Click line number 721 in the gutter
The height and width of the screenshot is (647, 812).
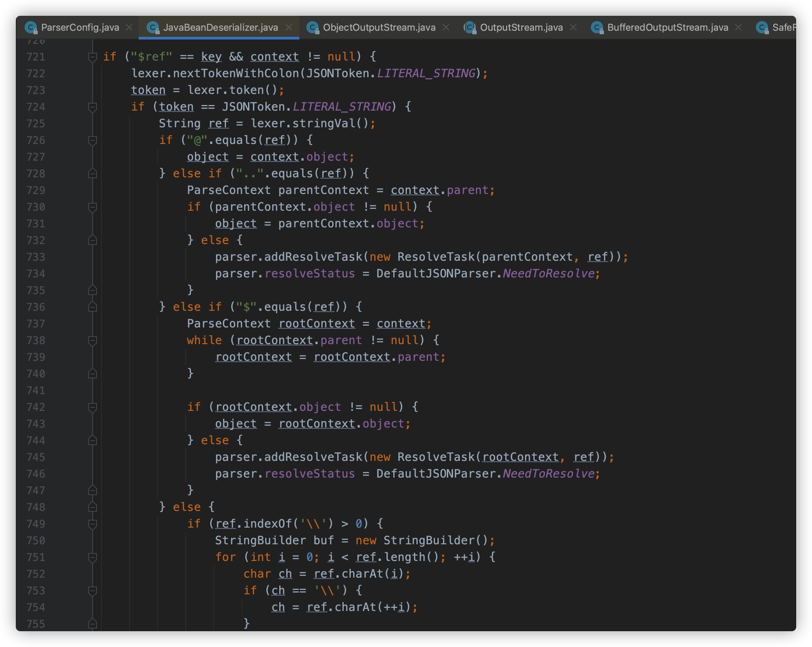point(36,57)
